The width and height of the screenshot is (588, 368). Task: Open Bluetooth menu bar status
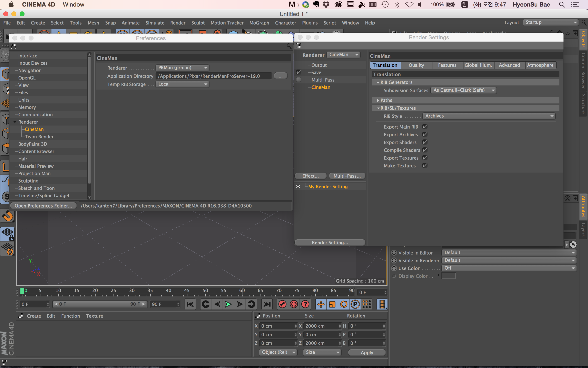coord(397,5)
